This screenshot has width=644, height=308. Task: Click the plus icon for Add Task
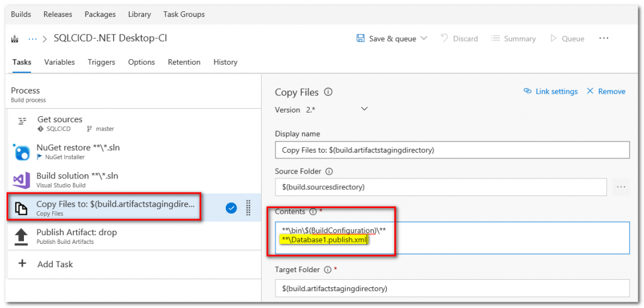point(22,264)
